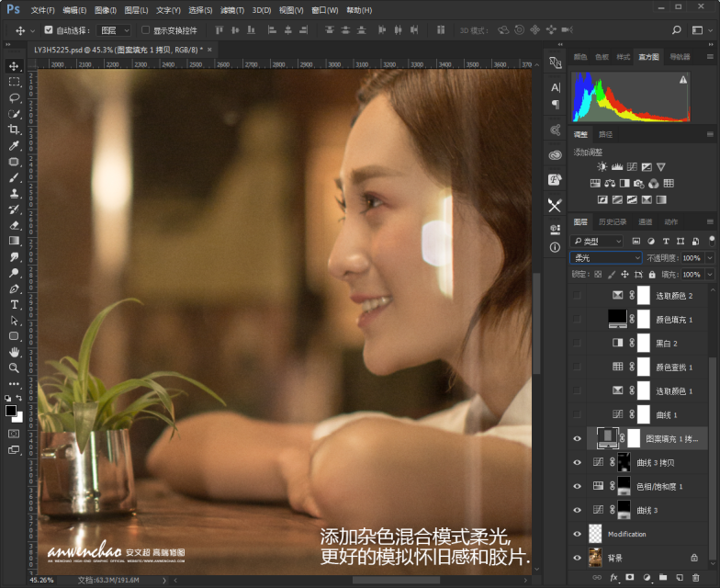Hide the 曲线 3 拷贝 layer
720x588 pixels.
coord(577,462)
